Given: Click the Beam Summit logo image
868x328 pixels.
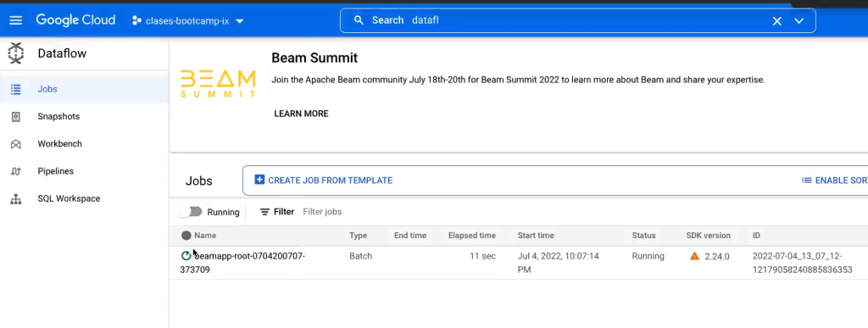Looking at the screenshot, I should [218, 84].
